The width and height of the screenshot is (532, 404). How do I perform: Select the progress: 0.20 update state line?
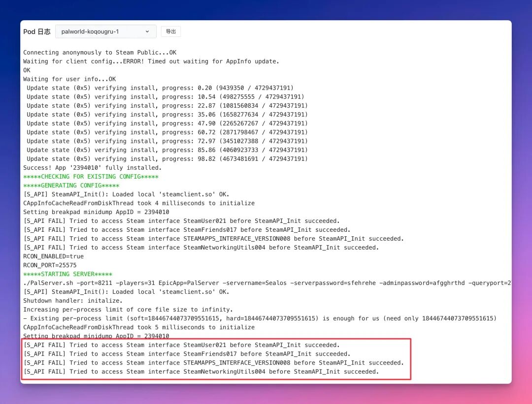click(160, 88)
